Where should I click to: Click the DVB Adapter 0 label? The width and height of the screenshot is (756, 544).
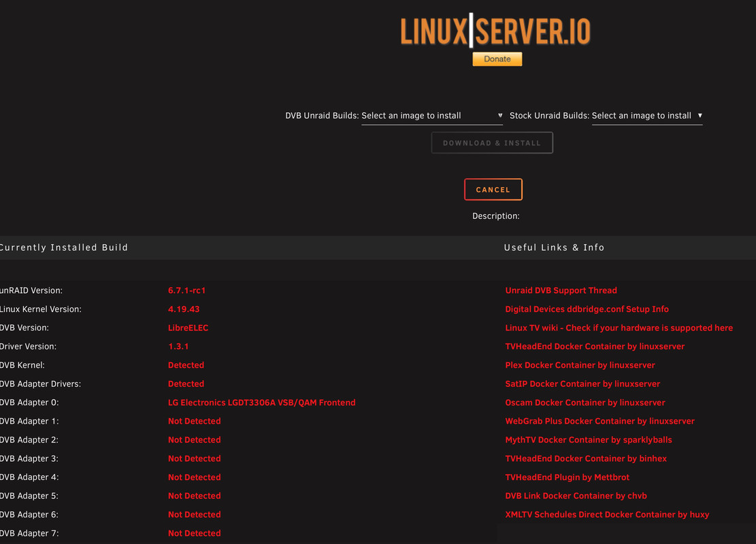[29, 403]
